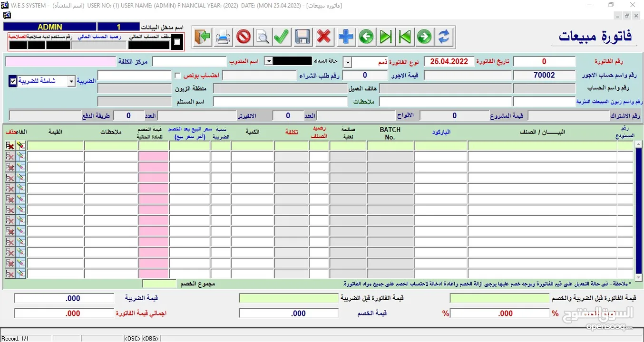The width and height of the screenshot is (644, 342).
Task: Enable the احتساب بونص checkbox
Action: pos(177,76)
